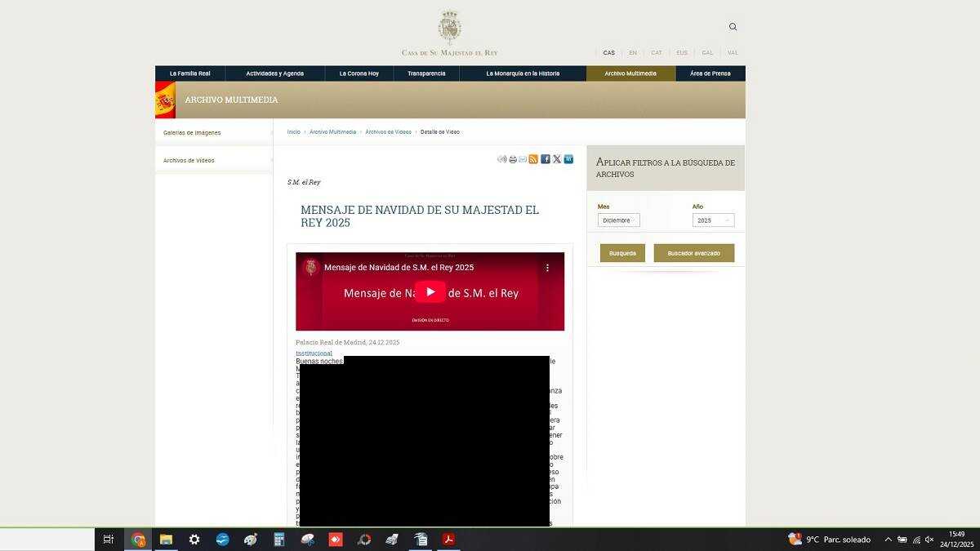Click the search magnifier icon in header
The height and width of the screenshot is (551, 980).
click(x=733, y=27)
